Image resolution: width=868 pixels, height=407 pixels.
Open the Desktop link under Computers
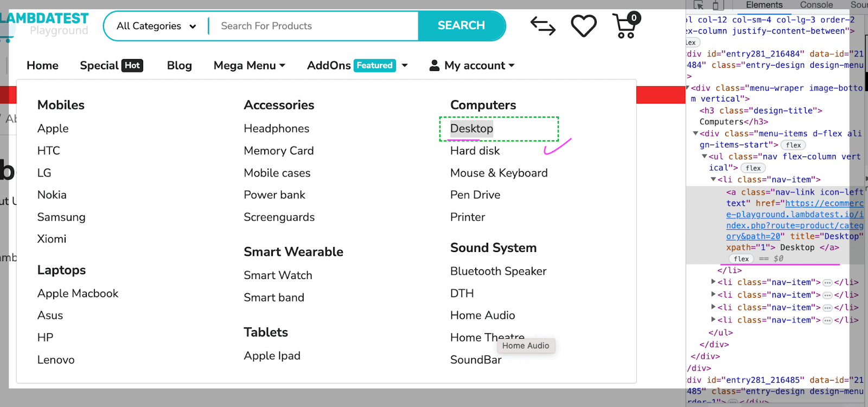coord(471,128)
